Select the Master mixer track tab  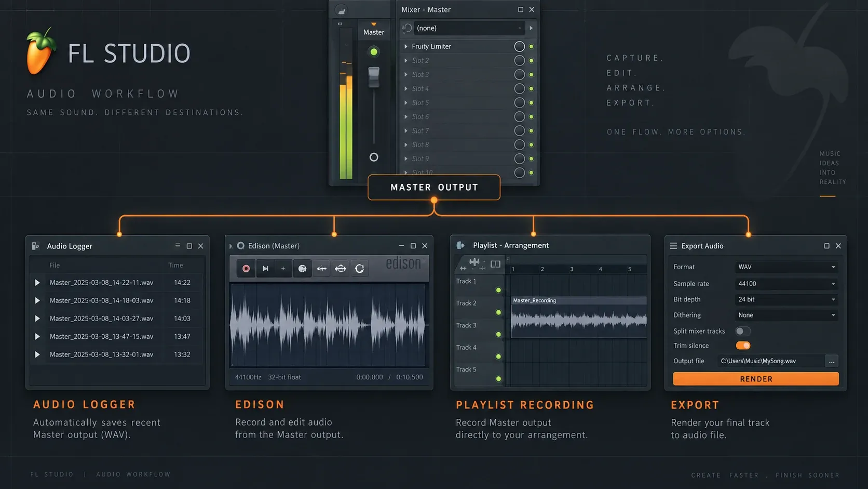[x=374, y=29]
